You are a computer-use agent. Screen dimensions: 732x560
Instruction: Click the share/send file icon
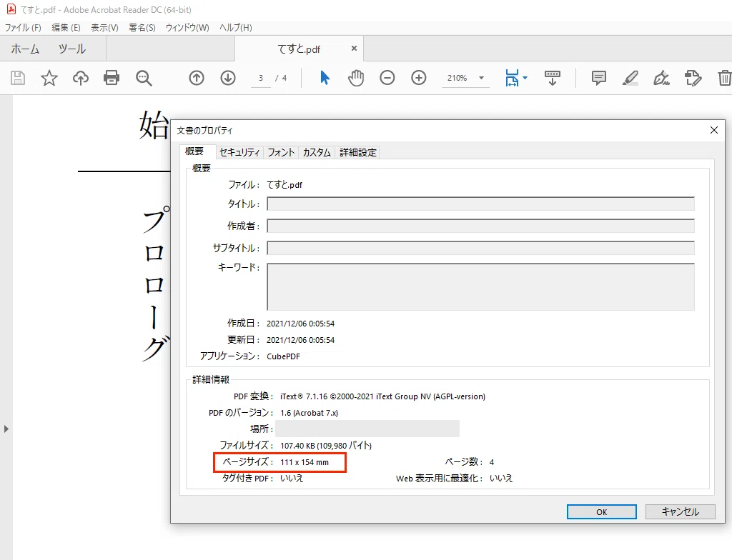tap(693, 78)
